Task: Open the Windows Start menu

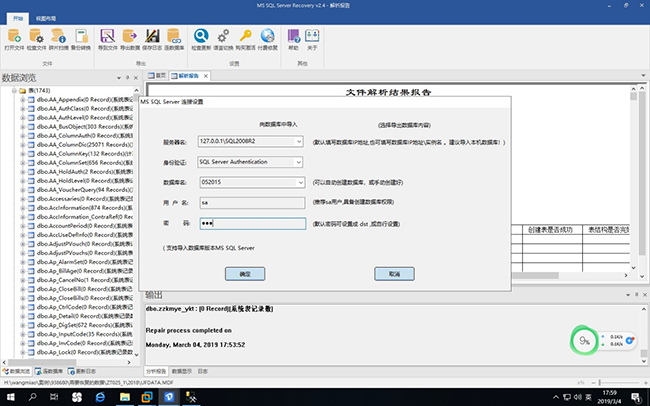Action: coord(11,397)
